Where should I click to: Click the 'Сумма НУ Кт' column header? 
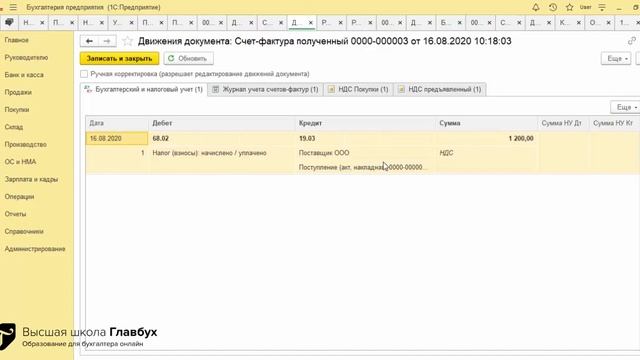pos(614,123)
